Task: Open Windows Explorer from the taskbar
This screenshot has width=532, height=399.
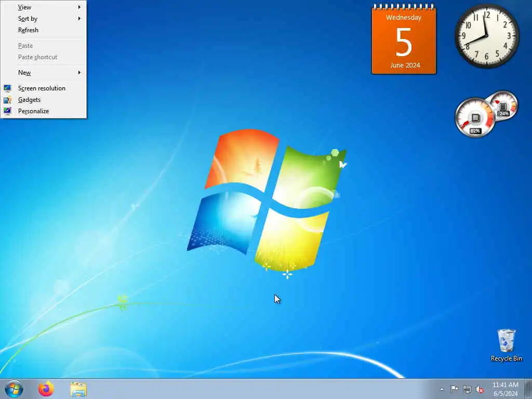Action: [78, 389]
